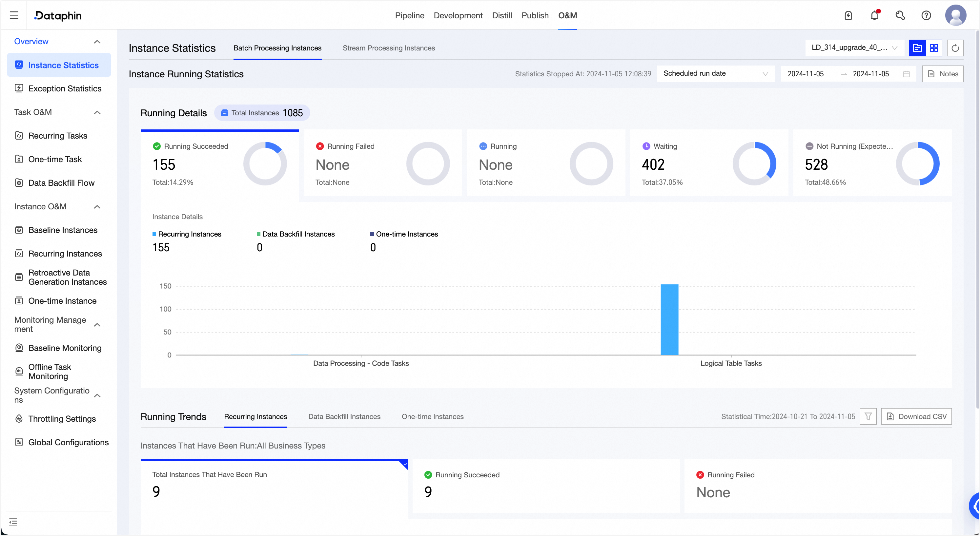Click the blue Logical Table Tasks bar
Image resolution: width=980 pixels, height=536 pixels.
click(x=669, y=320)
